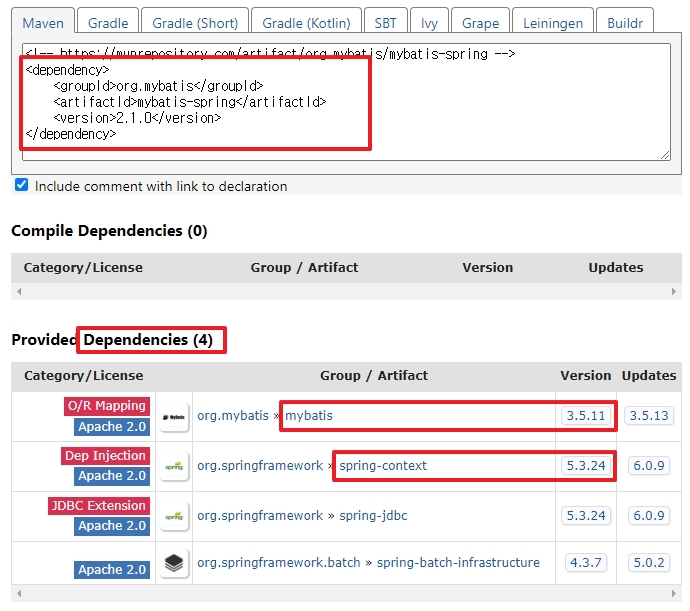Open the org.mybatis group link

pos(233,416)
